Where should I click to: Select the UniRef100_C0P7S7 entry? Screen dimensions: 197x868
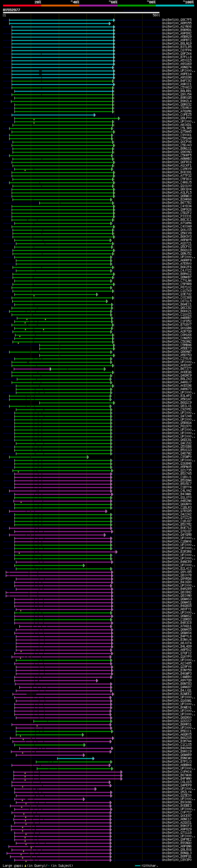pyautogui.click(x=177, y=812)
